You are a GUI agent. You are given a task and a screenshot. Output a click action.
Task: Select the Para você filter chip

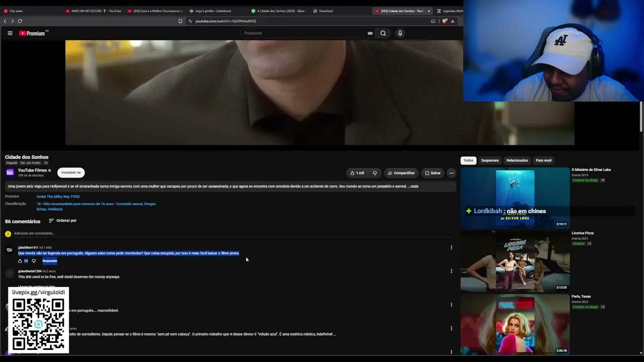click(x=544, y=160)
